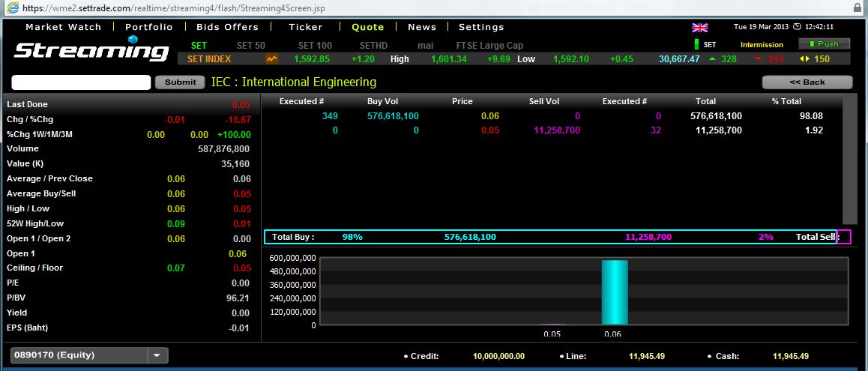Click the EPS (Baht) value -0.01
Viewport: 868px width, 371px height.
(x=239, y=328)
